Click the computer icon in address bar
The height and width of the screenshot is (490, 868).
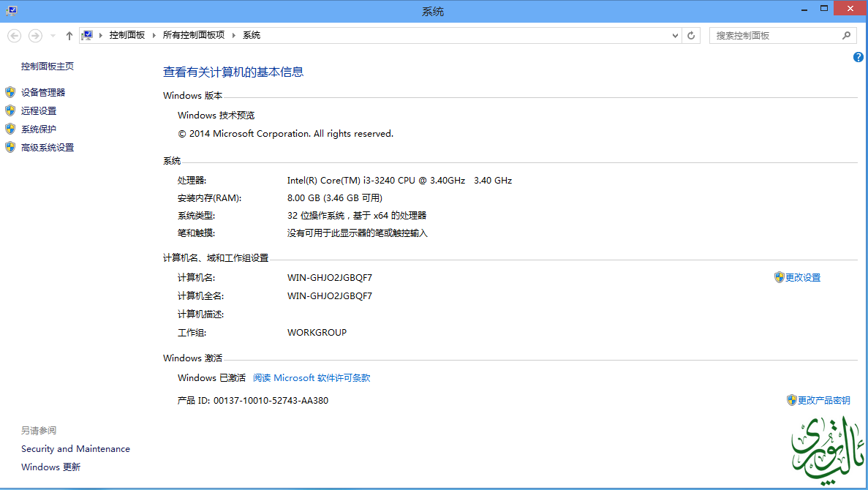[x=87, y=35]
